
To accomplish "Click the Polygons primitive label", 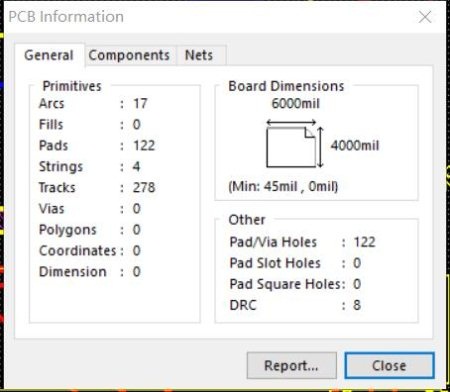I will tap(68, 230).
